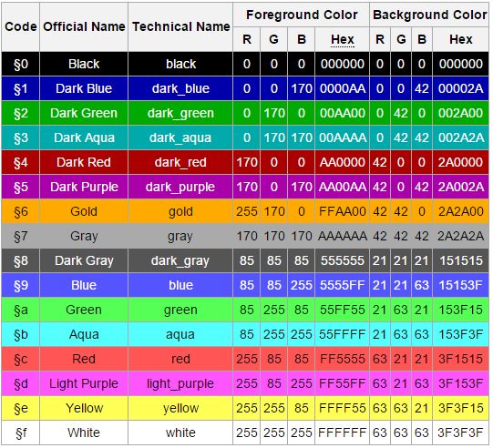This screenshot has height=448, width=493.
Task: Select the §7 Gray code cell
Action: [21, 236]
